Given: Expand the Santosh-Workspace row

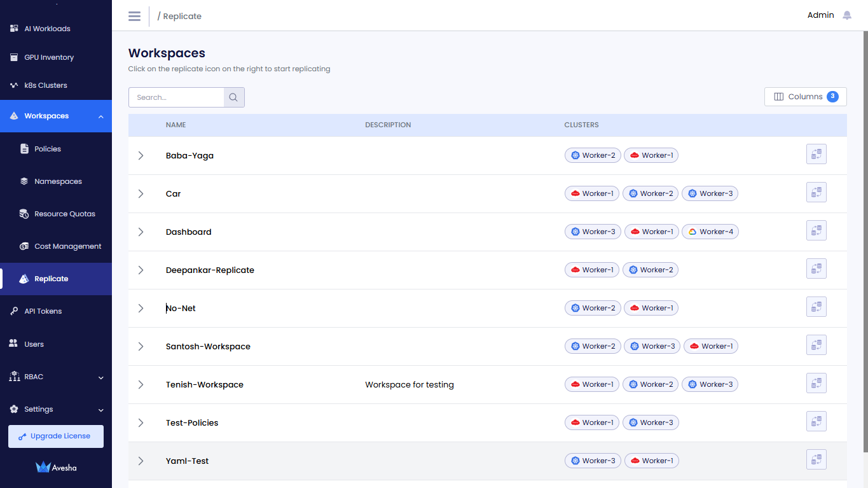Looking at the screenshot, I should coord(141,347).
